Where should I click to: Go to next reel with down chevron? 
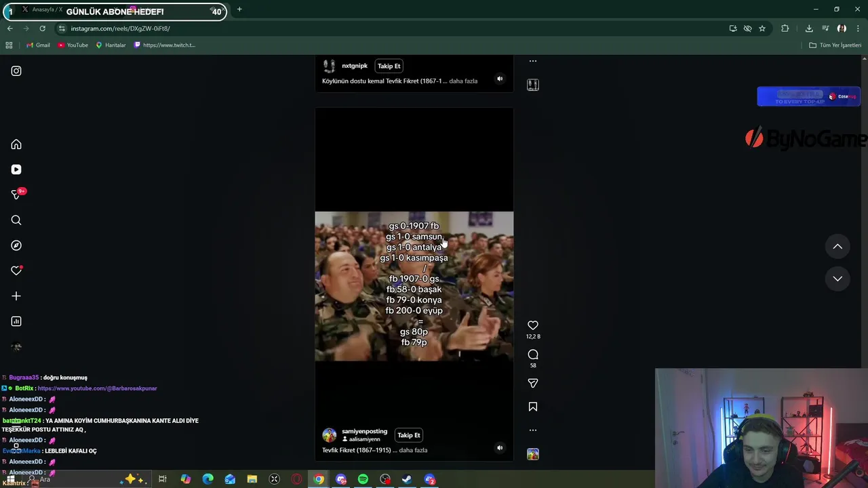pos(837,279)
